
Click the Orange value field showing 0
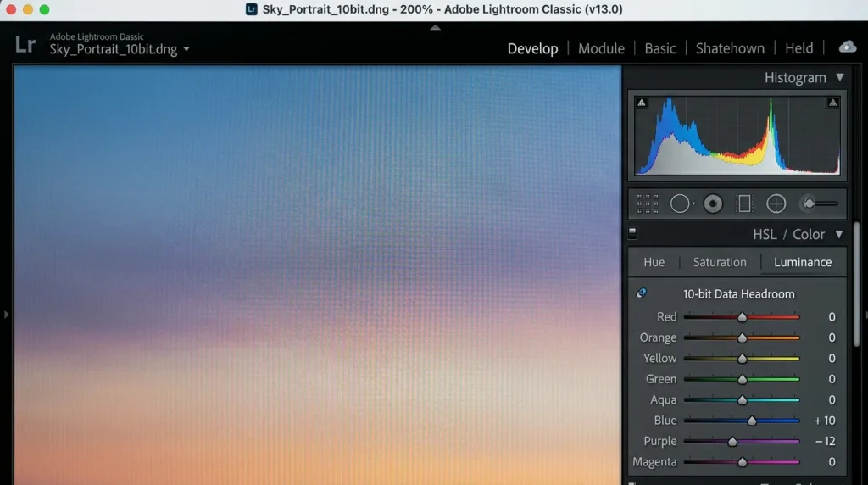832,337
